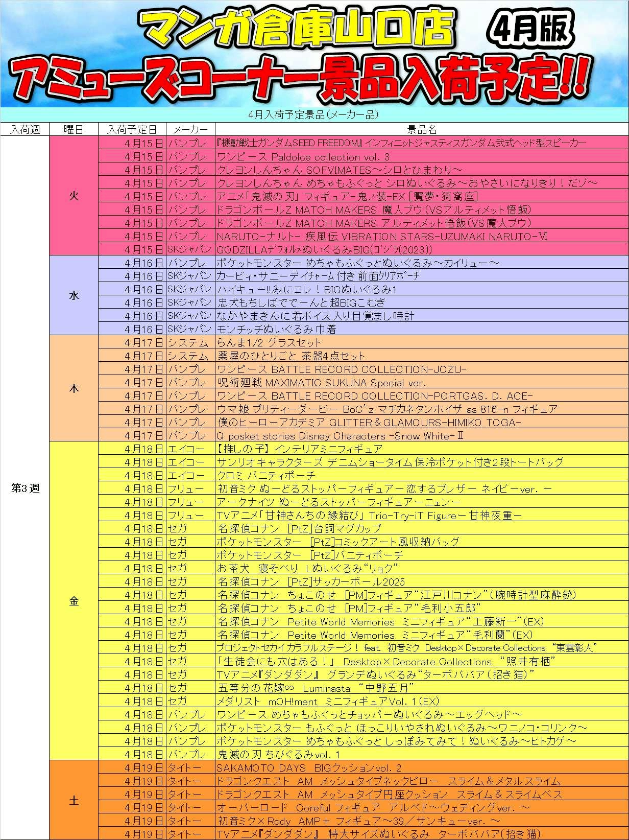629x840 pixels.
Task: Click the 4月版 badge in the header
Action: coord(531,29)
